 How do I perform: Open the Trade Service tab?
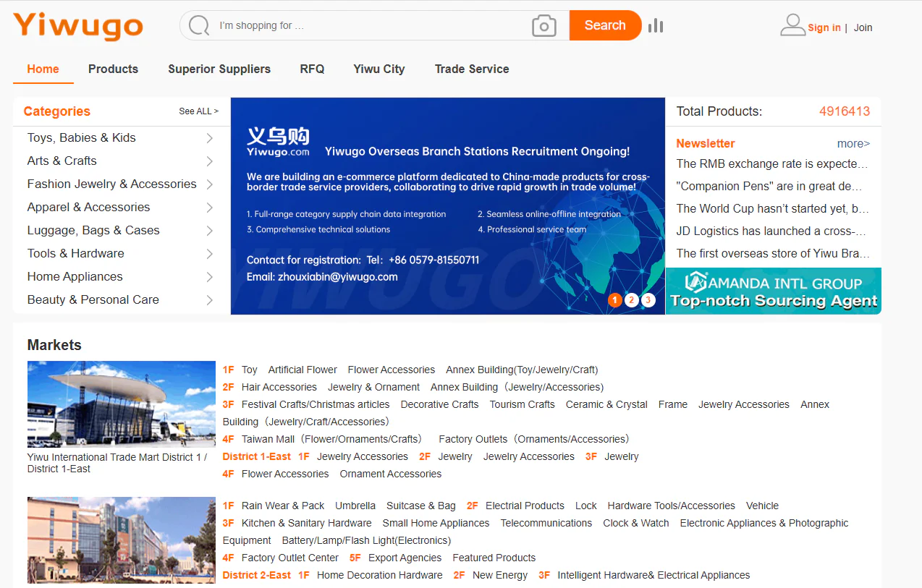(472, 69)
